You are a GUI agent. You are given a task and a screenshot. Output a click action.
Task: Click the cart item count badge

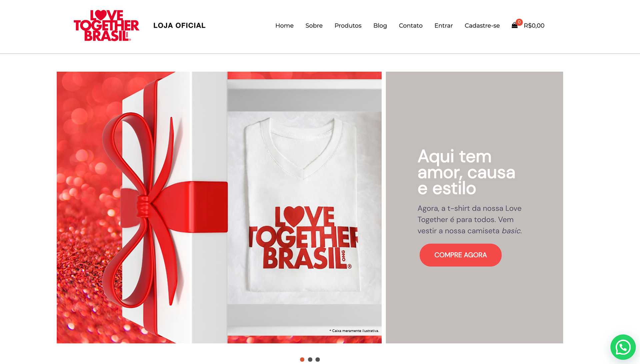click(x=519, y=22)
